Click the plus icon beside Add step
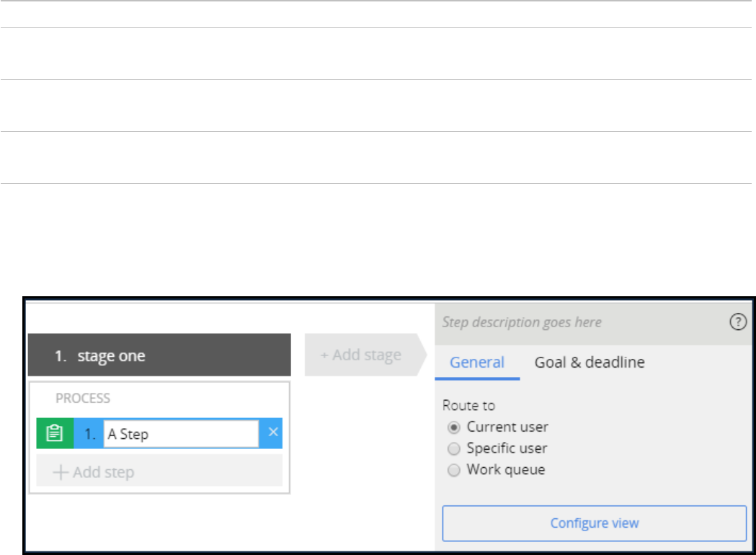 click(x=61, y=473)
